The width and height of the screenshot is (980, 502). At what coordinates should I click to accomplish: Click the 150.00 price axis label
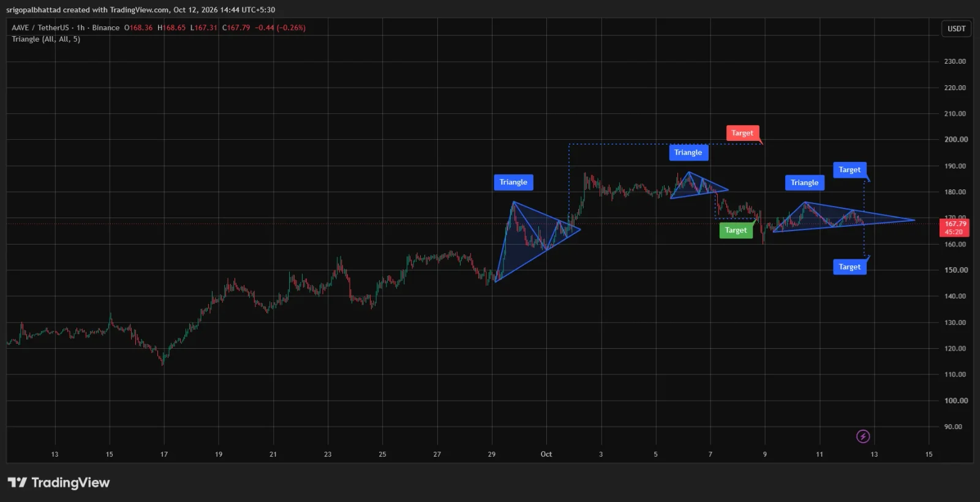point(956,270)
